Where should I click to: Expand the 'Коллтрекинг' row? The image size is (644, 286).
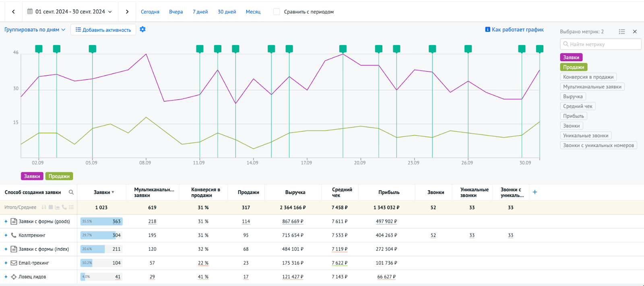click(6, 235)
